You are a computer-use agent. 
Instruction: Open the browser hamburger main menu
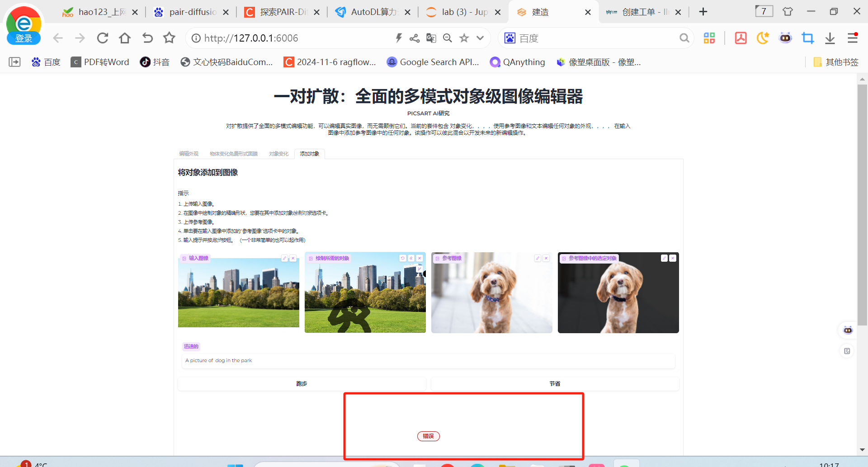click(x=852, y=38)
